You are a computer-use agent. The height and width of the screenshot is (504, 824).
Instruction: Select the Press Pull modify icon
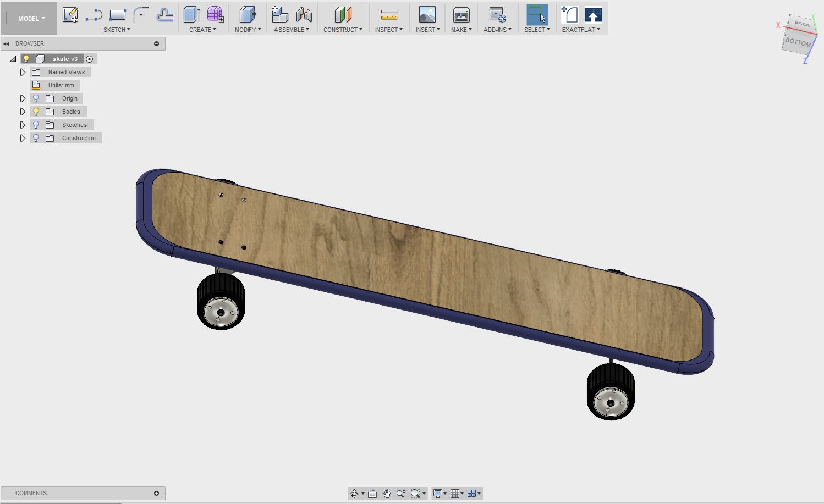tap(248, 15)
